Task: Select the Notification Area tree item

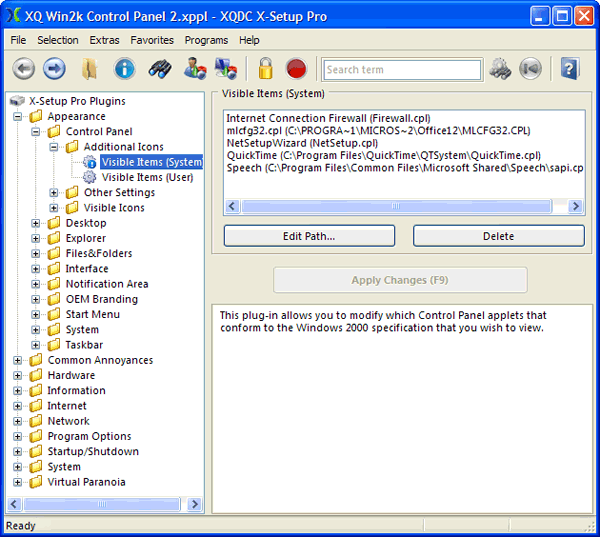Action: click(107, 284)
